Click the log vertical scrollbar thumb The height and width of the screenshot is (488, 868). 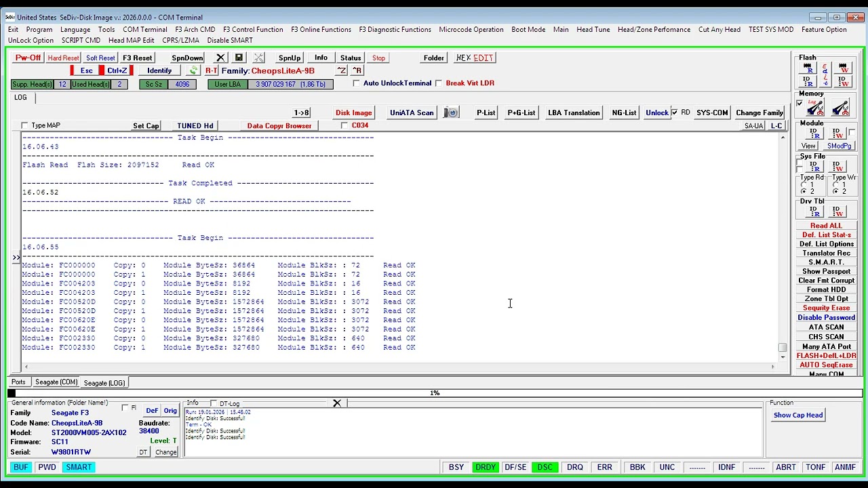[783, 347]
